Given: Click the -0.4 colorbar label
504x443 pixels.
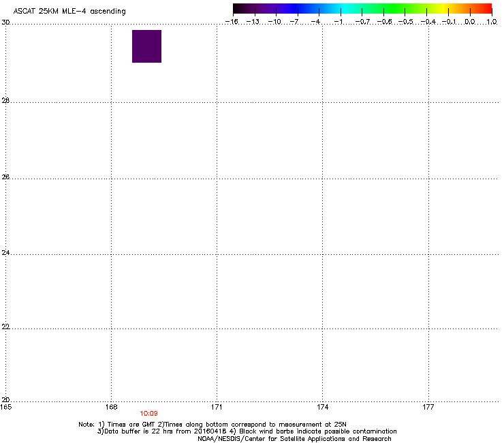Looking at the screenshot, I should [428, 22].
